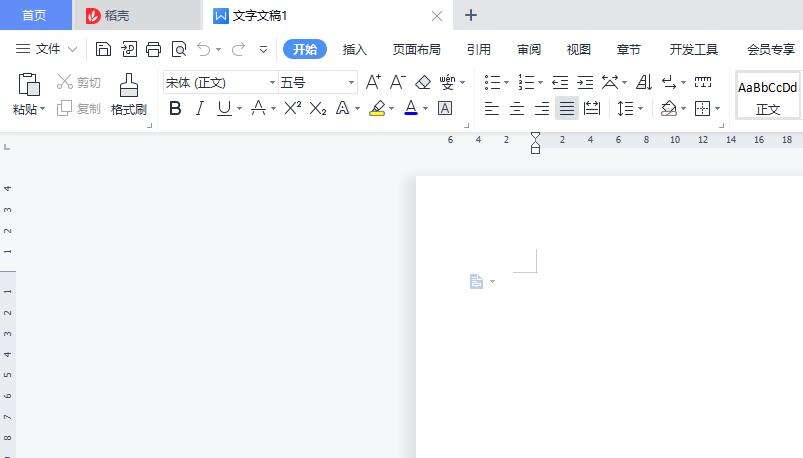Switch to the 页面布局 ribbon tab
803x458 pixels.
[x=416, y=50]
